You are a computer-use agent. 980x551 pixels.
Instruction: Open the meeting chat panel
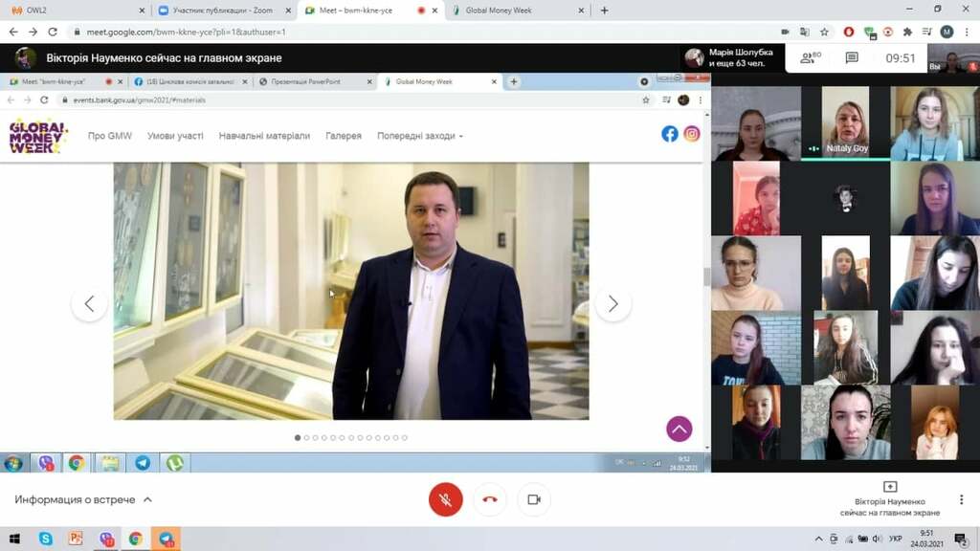click(x=852, y=57)
